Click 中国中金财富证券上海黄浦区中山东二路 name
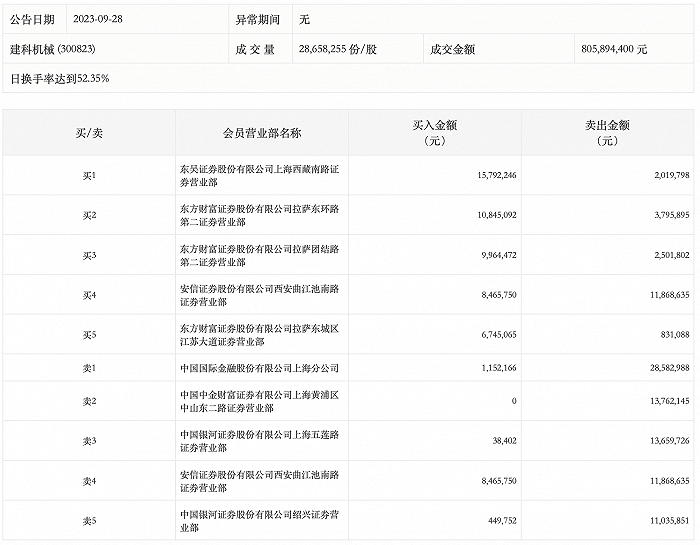700x545 pixels. tap(259, 401)
